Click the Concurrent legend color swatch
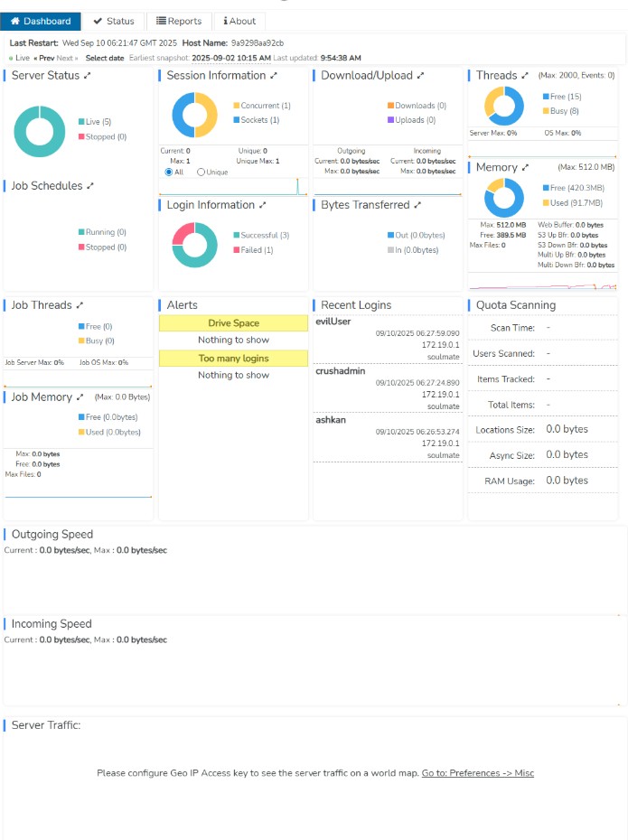 click(x=237, y=106)
